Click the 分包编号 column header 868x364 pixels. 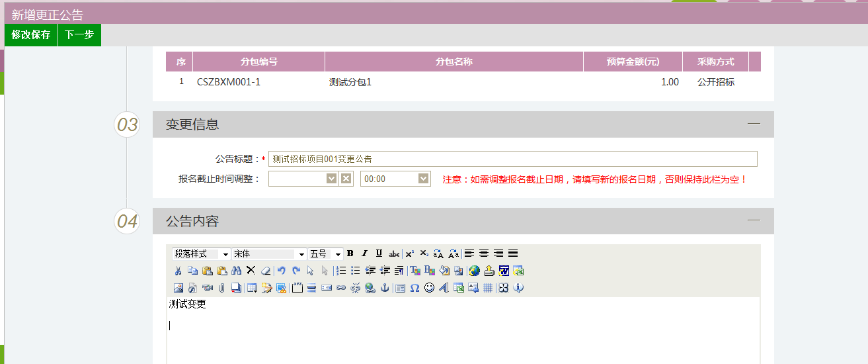(259, 62)
